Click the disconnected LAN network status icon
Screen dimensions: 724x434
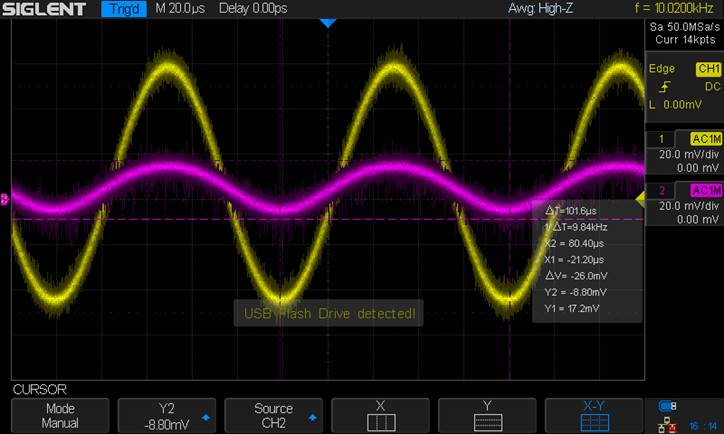[667, 425]
